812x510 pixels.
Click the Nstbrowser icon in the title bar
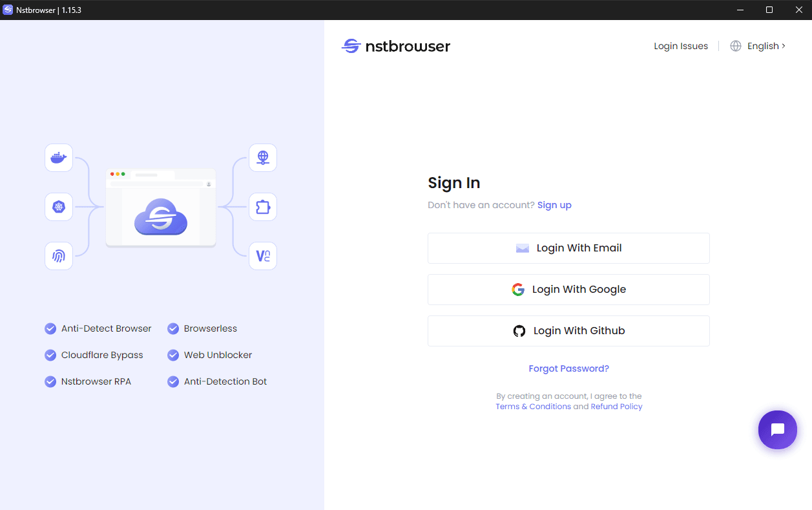(8, 10)
